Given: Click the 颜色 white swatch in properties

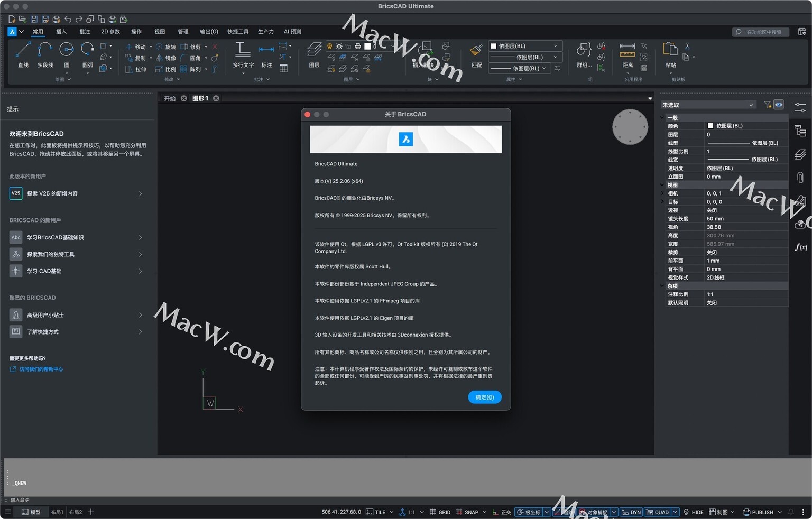Looking at the screenshot, I should [x=710, y=126].
